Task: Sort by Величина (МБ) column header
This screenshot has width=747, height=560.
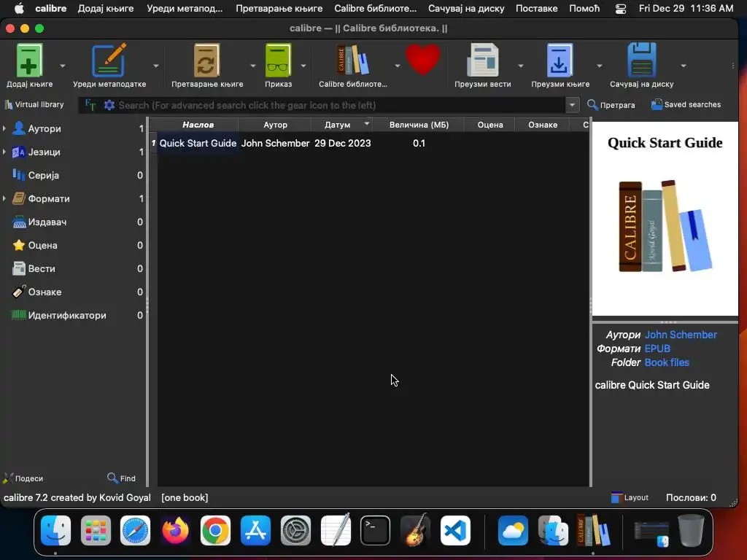Action: (x=419, y=125)
